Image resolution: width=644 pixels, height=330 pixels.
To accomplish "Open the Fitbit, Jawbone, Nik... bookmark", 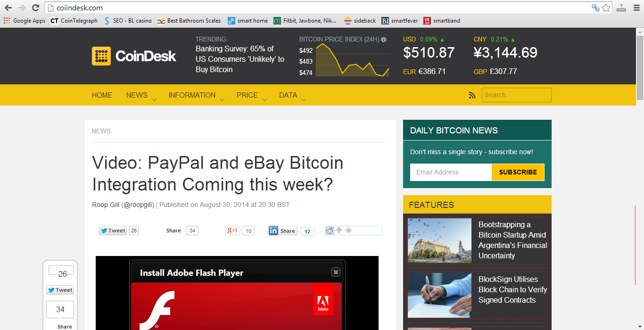I will pyautogui.click(x=305, y=21).
